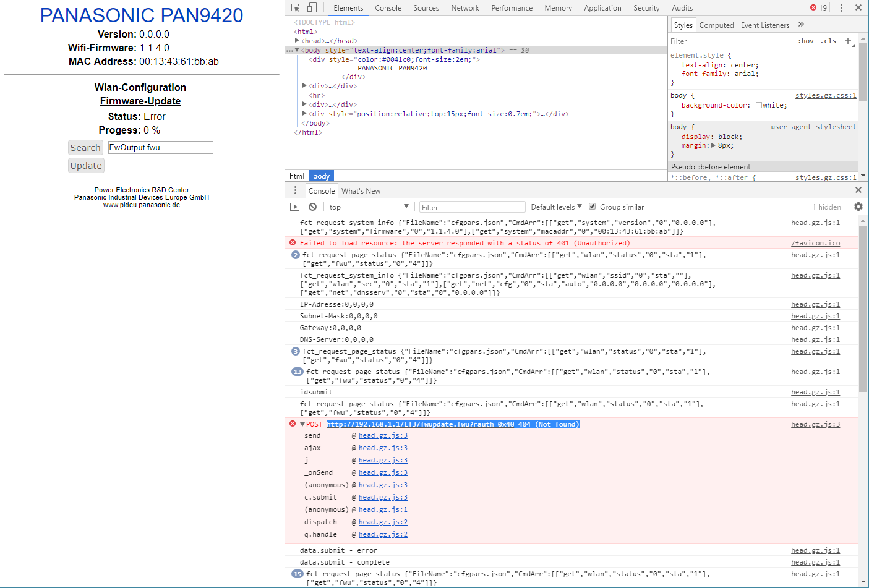Screen dimensions: 869x588
Task: Click the error icon beside favicon failure
Action: 293,242
